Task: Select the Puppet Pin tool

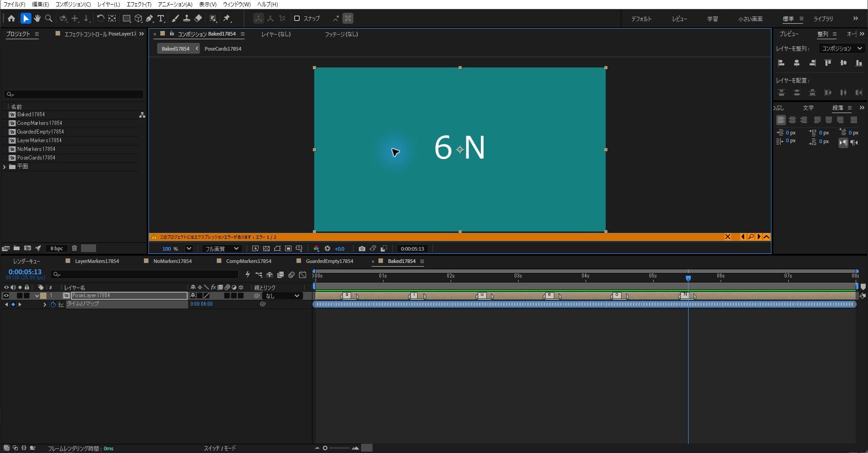Action: pyautogui.click(x=227, y=18)
